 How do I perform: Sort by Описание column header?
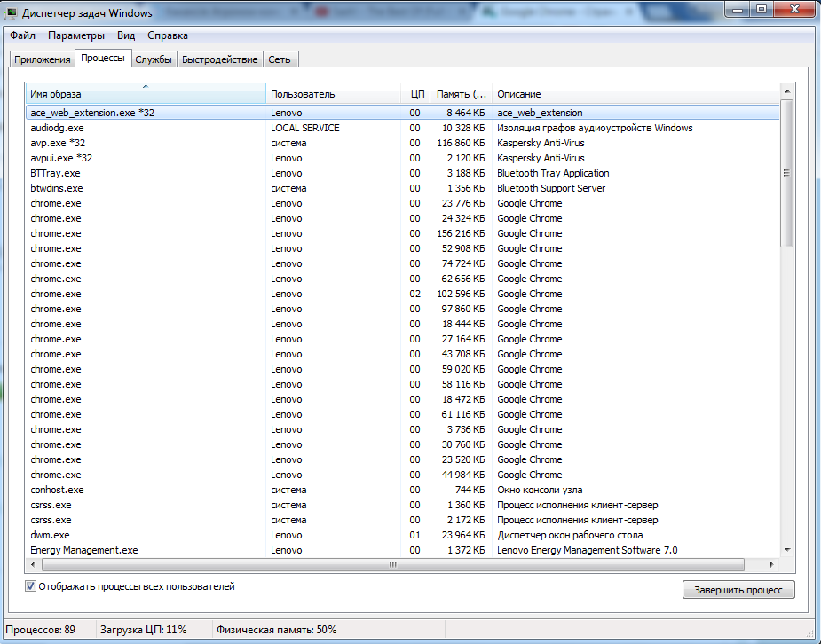click(x=635, y=94)
